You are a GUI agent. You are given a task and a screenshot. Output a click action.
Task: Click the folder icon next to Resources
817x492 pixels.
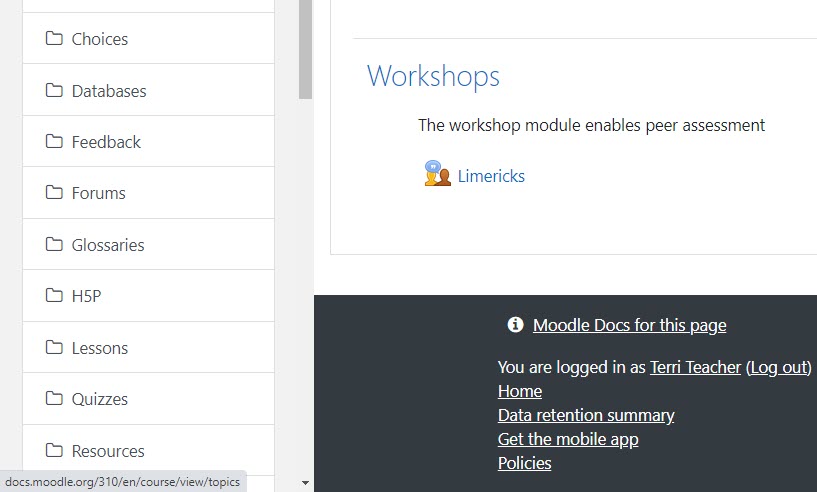pos(54,450)
